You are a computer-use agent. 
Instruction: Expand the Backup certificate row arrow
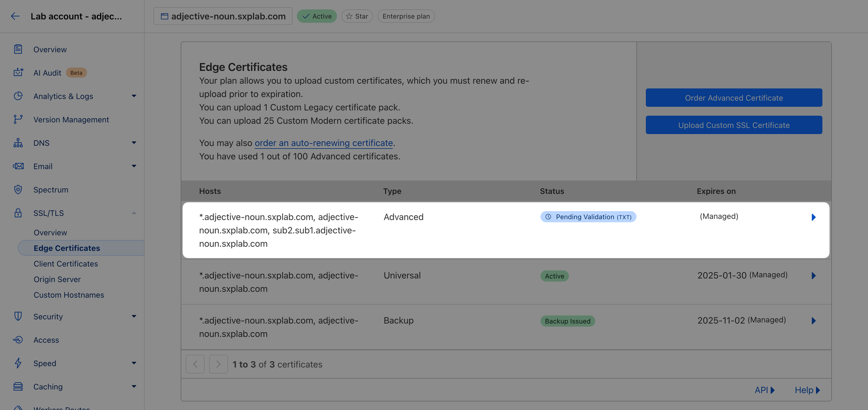coord(814,321)
